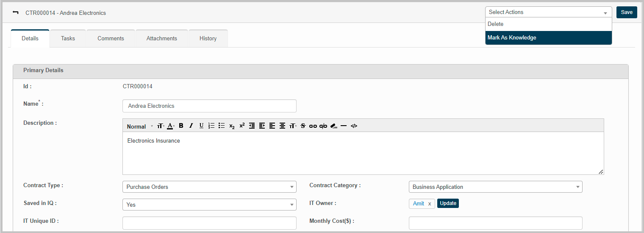Switch to the Attachments tab

tap(162, 39)
